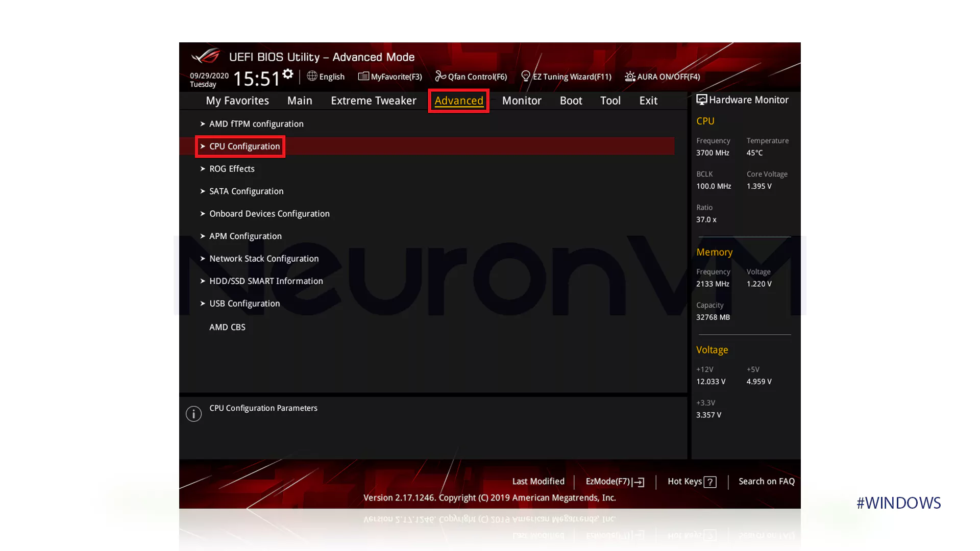Click the 15:51 clock display
The height and width of the screenshot is (551, 980).
[x=257, y=79]
